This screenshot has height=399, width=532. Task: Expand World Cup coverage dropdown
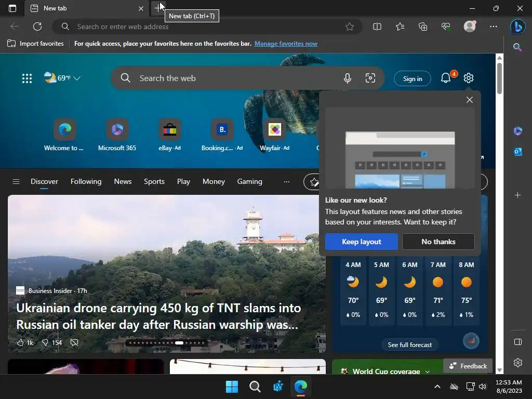click(427, 371)
